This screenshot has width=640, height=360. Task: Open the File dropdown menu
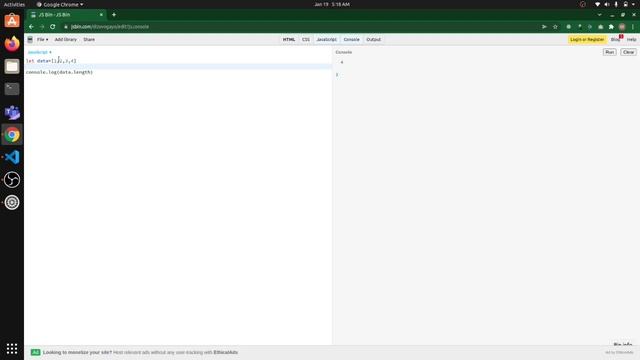pos(42,40)
